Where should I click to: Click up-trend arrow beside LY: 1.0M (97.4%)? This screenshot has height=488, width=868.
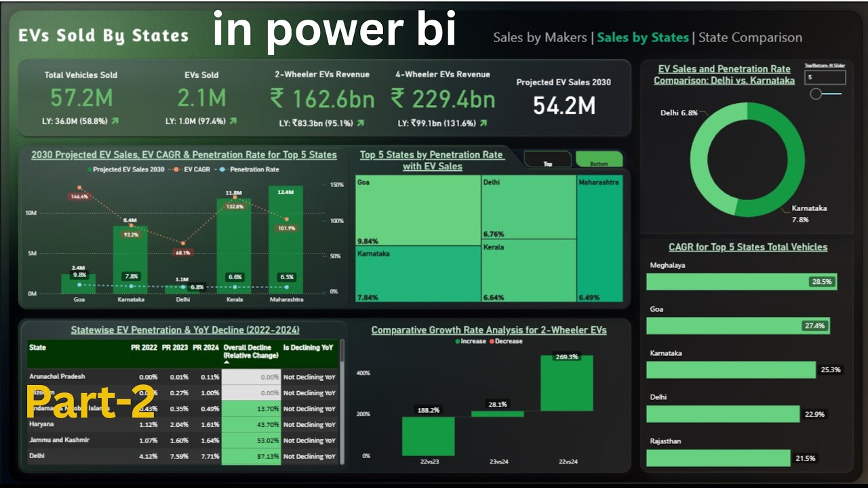pos(233,122)
